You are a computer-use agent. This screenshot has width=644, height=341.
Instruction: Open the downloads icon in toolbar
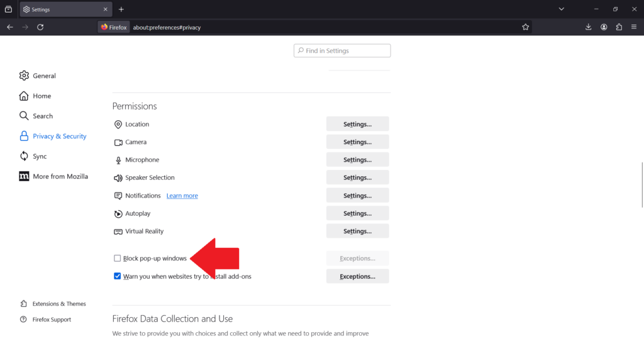click(x=589, y=27)
